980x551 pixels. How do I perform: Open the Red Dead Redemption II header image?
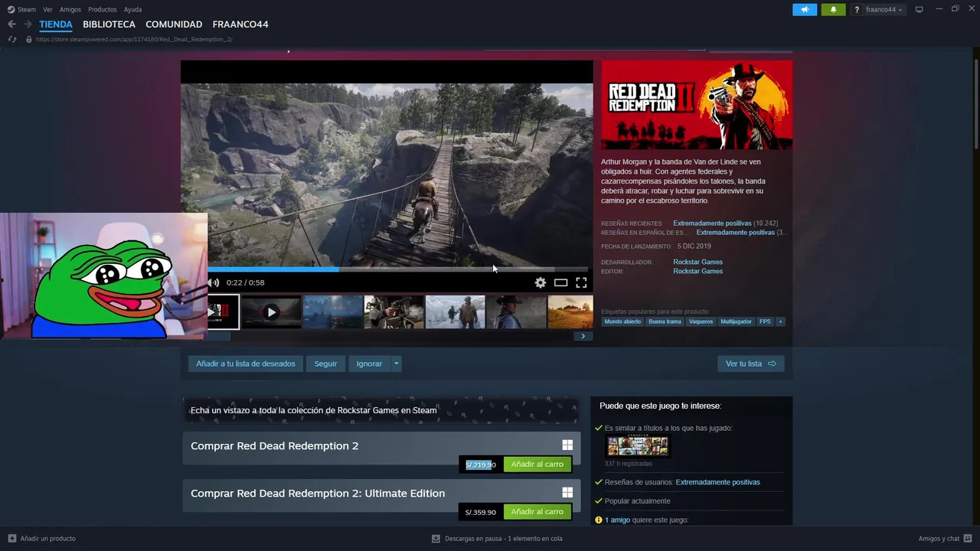697,105
